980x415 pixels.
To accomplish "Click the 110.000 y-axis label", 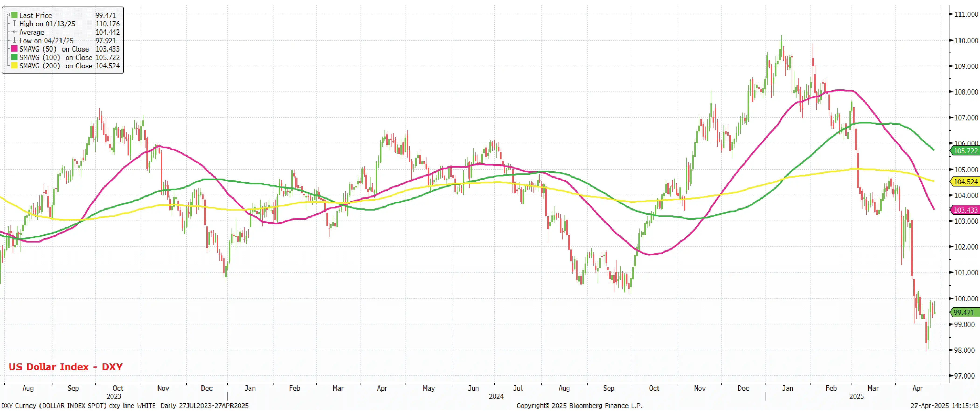I will 966,40.
